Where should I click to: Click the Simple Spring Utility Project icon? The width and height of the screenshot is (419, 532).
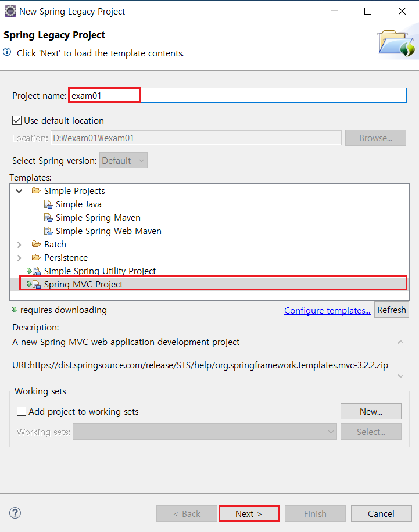(34, 271)
